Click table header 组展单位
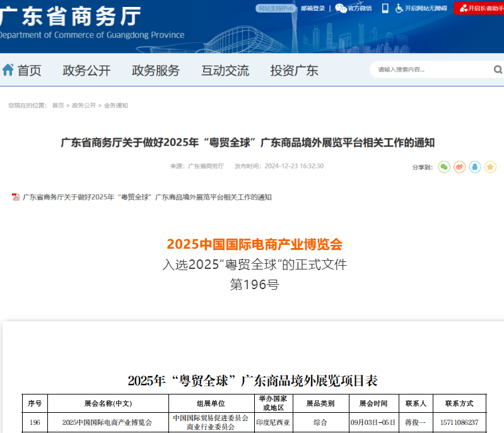Viewport: 504px width, 433px height. click(211, 403)
